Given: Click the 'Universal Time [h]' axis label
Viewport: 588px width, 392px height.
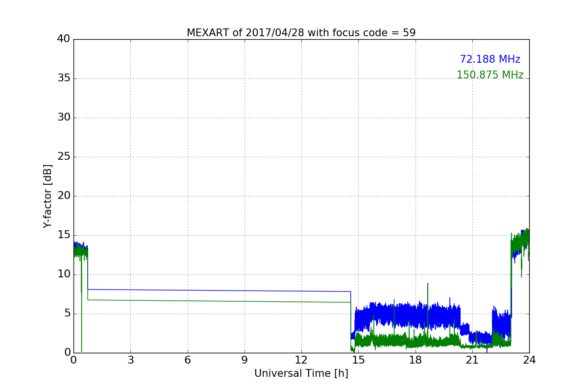Looking at the screenshot, I should (301, 373).
